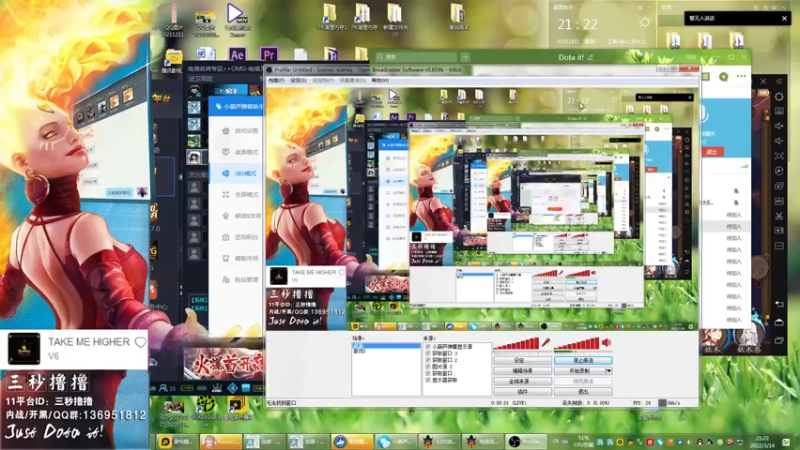Open the OBS Profile item in Windows taskbar
Image resolution: width=800 pixels, height=450 pixels.
pos(526,441)
